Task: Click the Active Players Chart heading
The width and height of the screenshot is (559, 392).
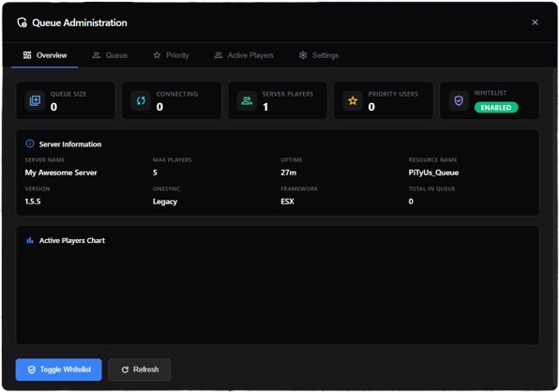Action: (x=72, y=240)
